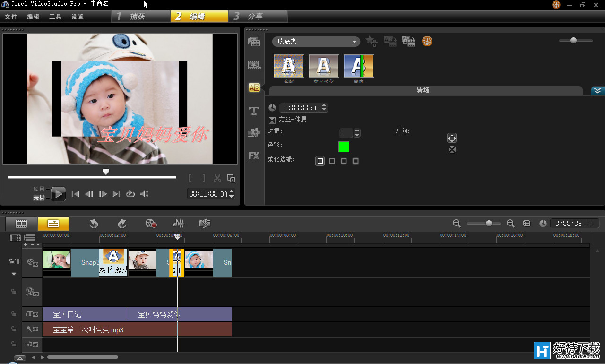The height and width of the screenshot is (364, 605).
Task: Open the add/remove chapter point menu
Action: coord(32,245)
